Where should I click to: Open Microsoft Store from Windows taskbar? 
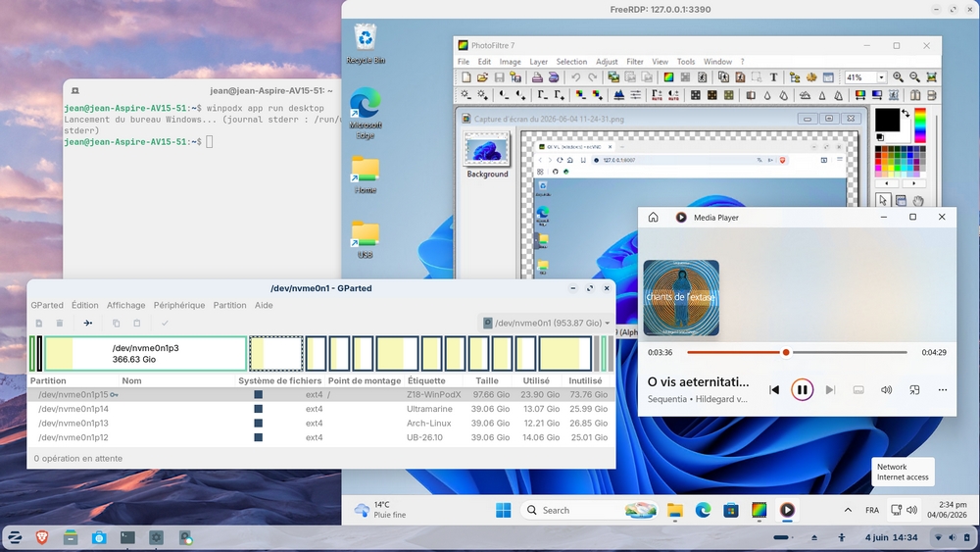point(731,510)
